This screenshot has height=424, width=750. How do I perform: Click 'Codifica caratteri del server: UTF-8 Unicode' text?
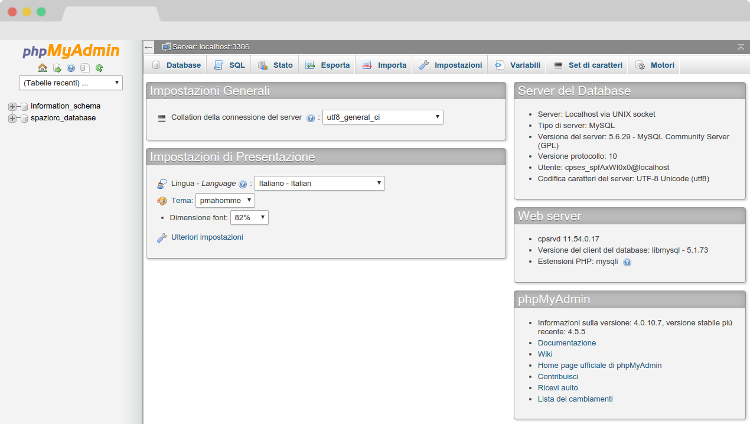pos(623,179)
